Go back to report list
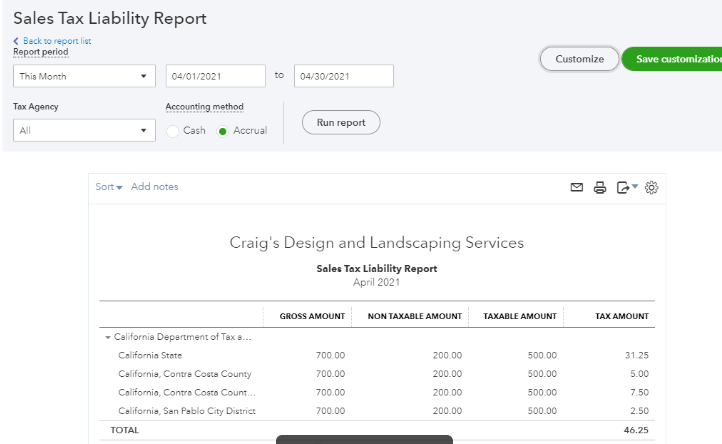This screenshot has width=722, height=444. tap(56, 41)
